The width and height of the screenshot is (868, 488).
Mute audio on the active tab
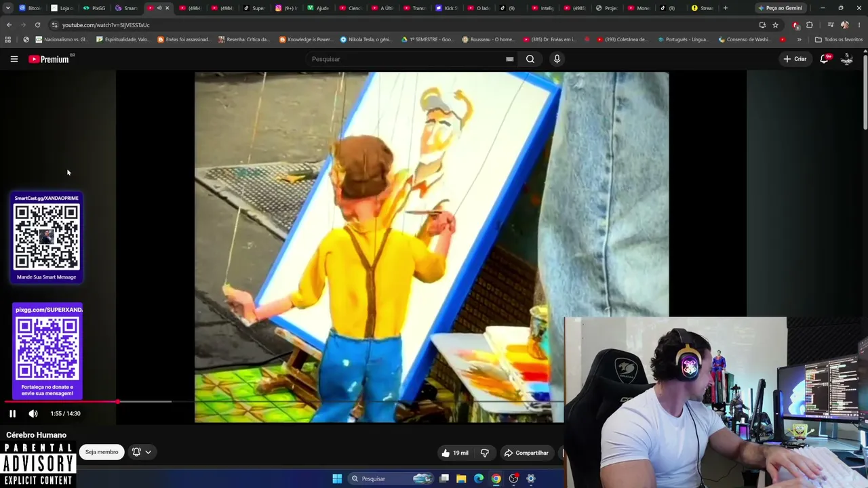pos(159,8)
